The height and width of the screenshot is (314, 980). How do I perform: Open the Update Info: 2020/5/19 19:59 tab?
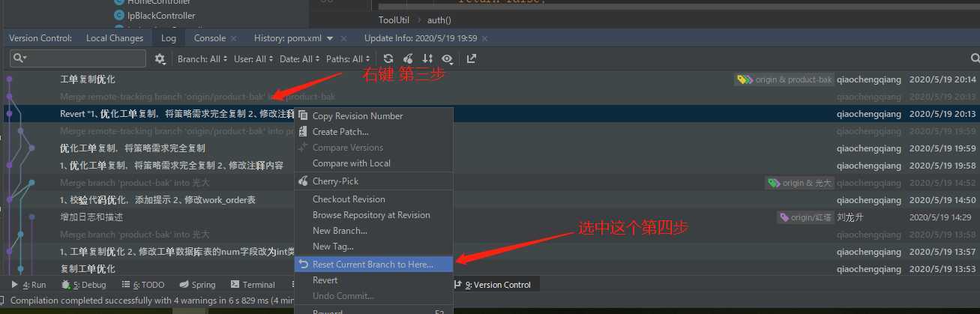(x=420, y=38)
